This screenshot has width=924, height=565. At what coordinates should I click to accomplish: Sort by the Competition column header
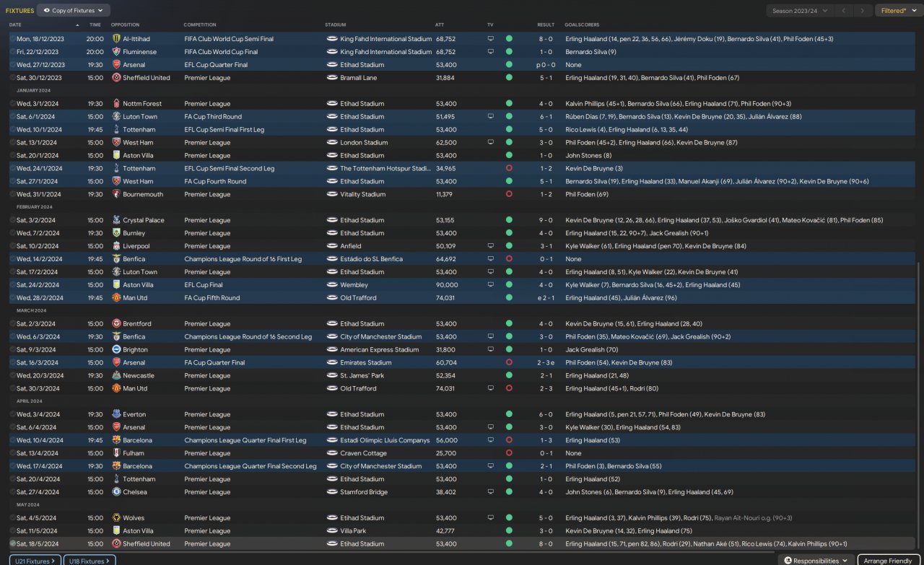[199, 25]
